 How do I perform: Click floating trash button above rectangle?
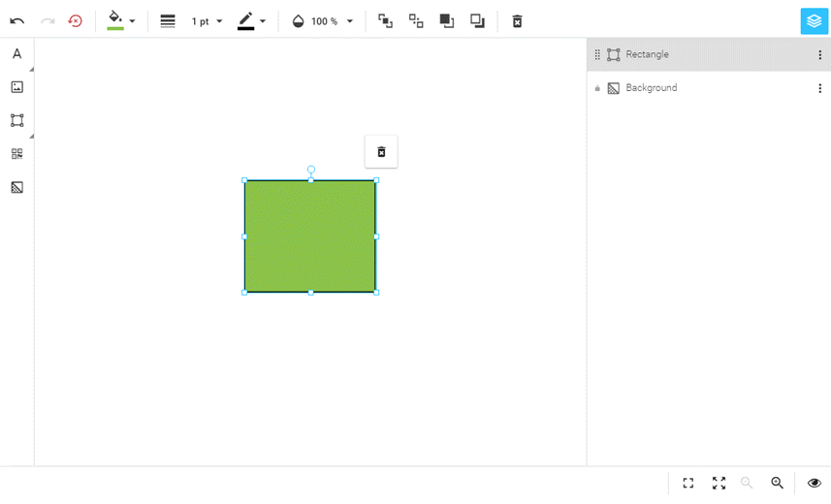pyautogui.click(x=381, y=152)
